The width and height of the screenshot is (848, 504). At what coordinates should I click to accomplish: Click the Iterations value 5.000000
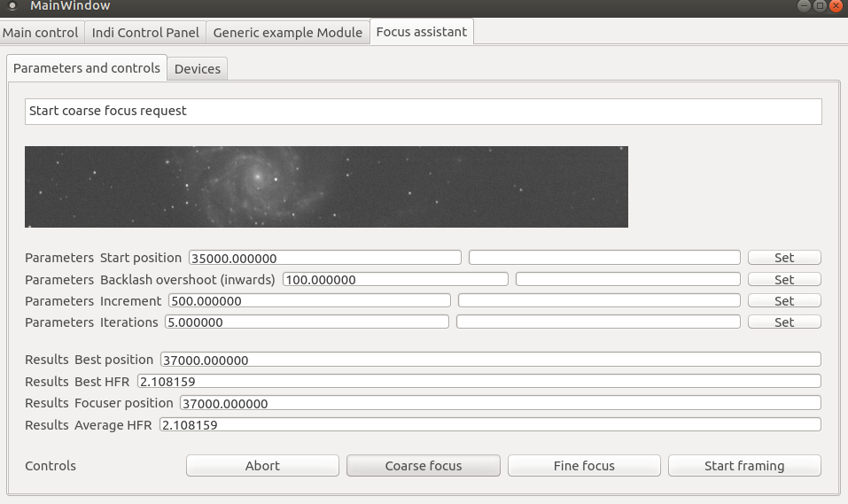(x=307, y=322)
